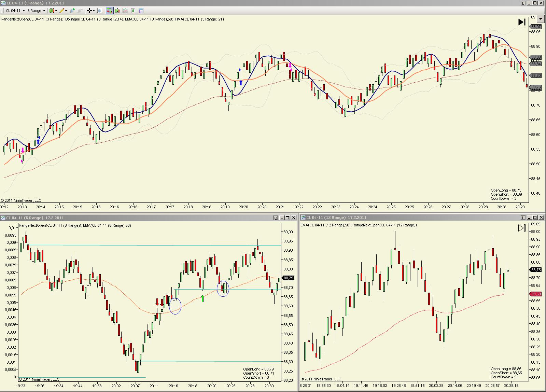
Task: Click the 88,97 price marker
Action: pyautogui.click(x=536, y=27)
